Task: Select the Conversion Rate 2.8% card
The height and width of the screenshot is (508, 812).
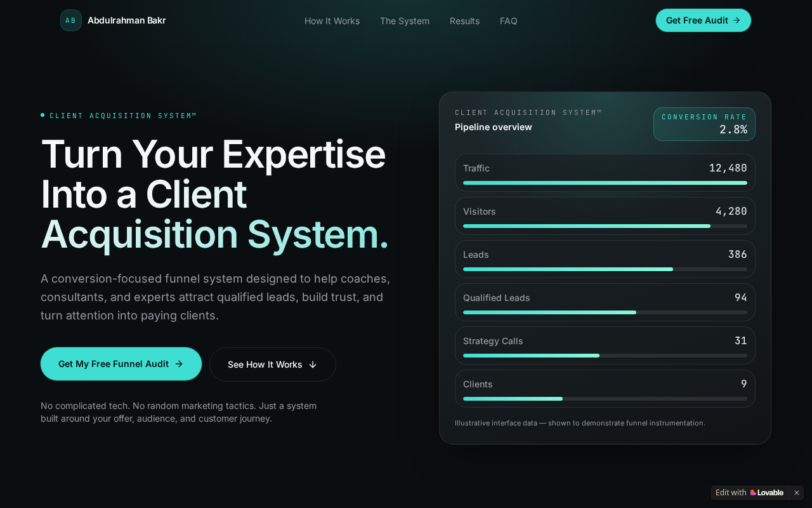Action: pyautogui.click(x=704, y=124)
